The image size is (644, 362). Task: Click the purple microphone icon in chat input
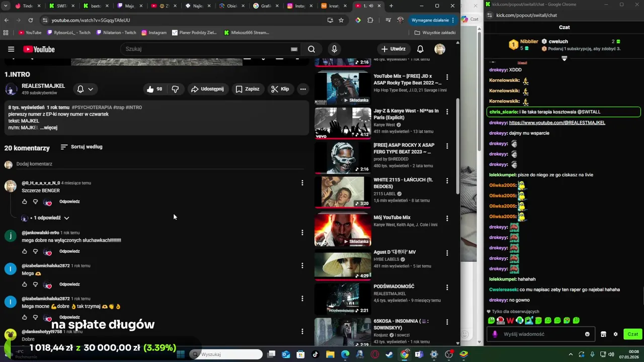(495, 334)
